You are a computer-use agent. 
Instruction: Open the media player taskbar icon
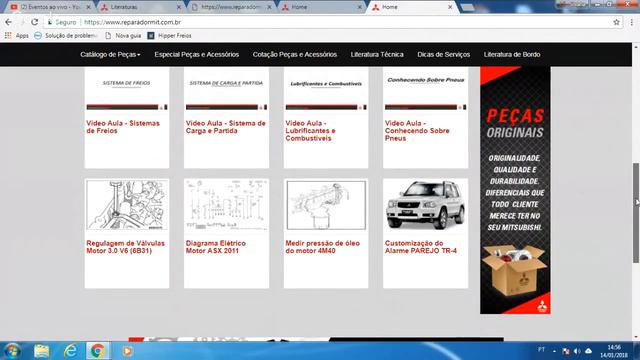click(127, 351)
